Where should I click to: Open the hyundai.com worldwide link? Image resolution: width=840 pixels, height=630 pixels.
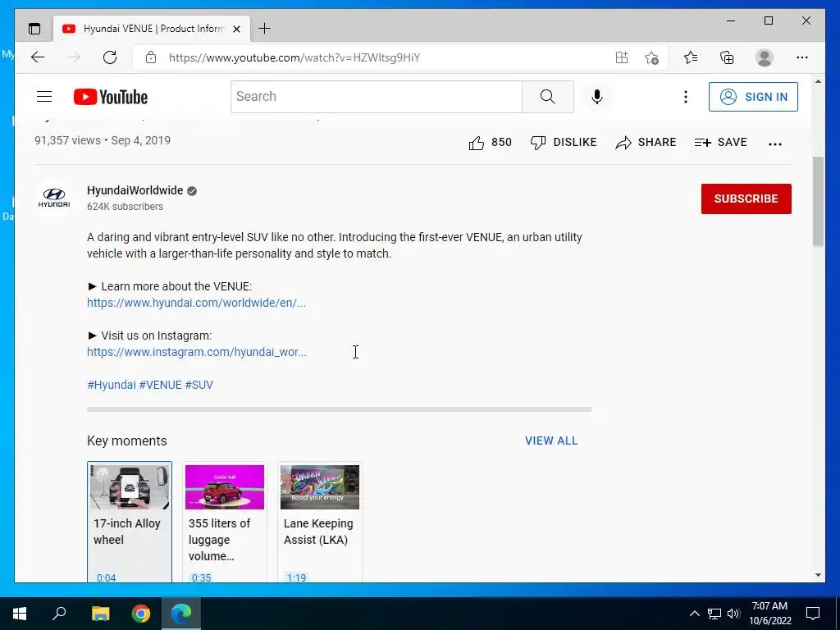coord(196,303)
